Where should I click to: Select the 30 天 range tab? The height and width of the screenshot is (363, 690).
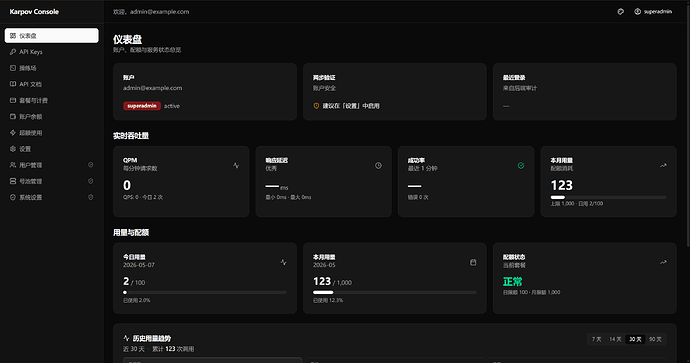pyautogui.click(x=635, y=339)
